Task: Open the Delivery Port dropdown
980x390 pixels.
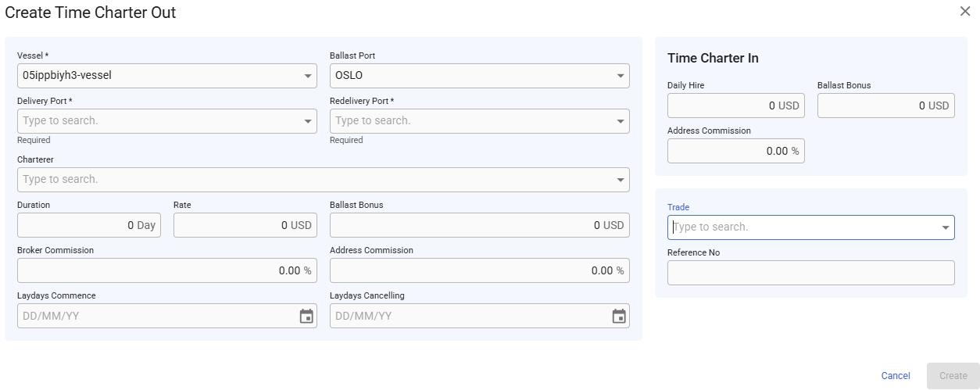Action: pos(308,121)
